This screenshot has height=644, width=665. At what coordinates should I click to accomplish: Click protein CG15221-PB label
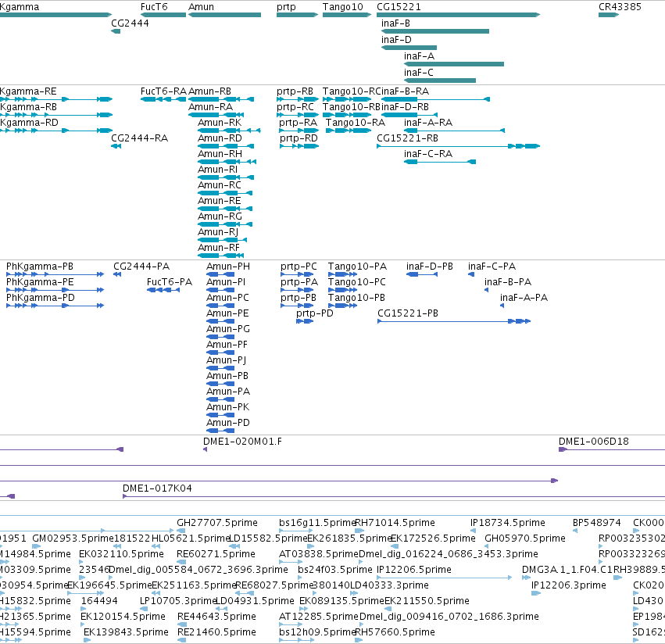pos(408,313)
